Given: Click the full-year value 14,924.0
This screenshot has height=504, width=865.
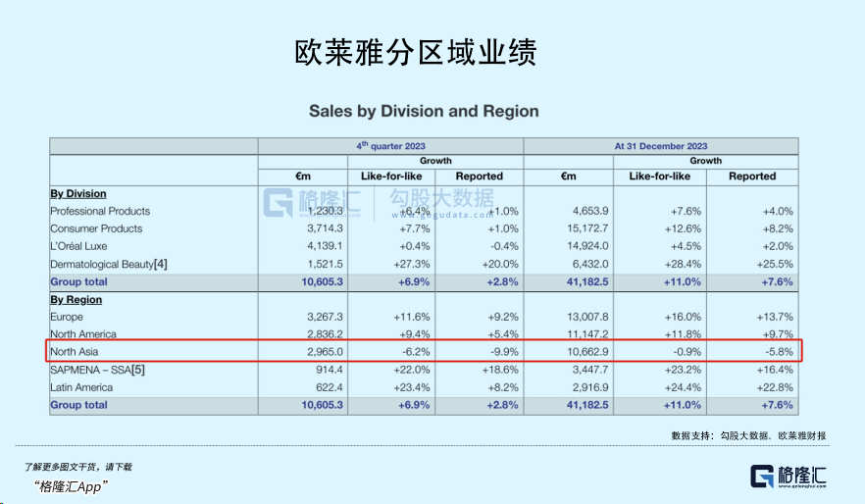Looking at the screenshot, I should (587, 246).
